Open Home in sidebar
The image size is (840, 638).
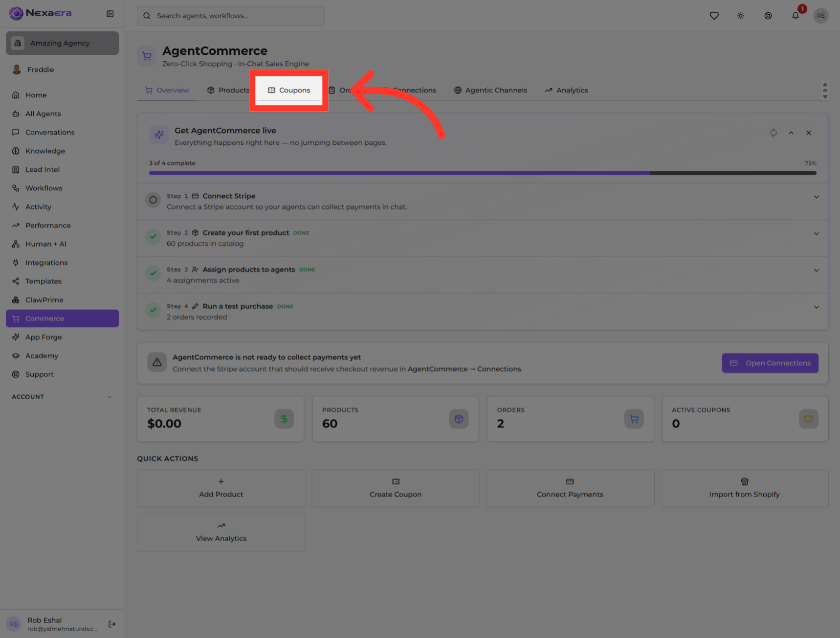[x=62, y=95]
